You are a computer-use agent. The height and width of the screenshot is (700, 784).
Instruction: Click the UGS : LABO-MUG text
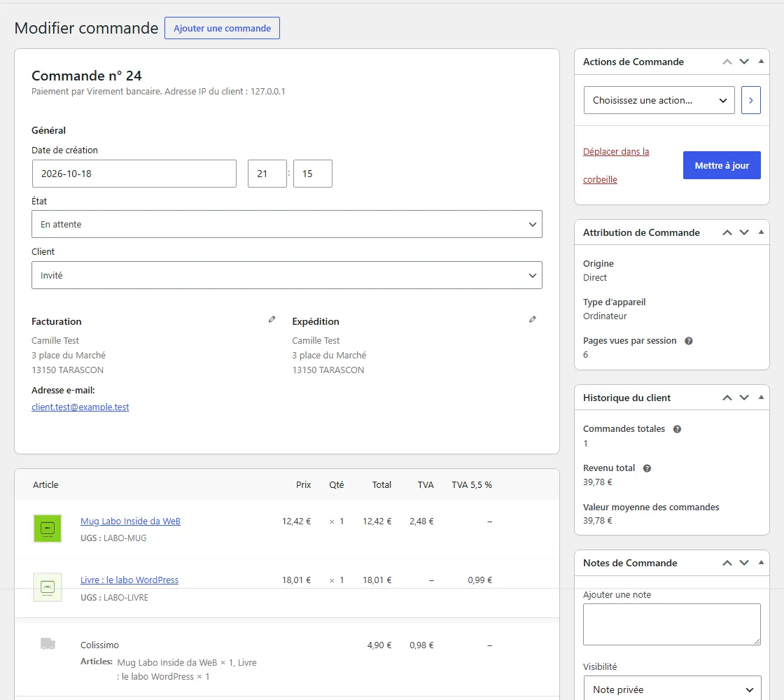point(113,538)
